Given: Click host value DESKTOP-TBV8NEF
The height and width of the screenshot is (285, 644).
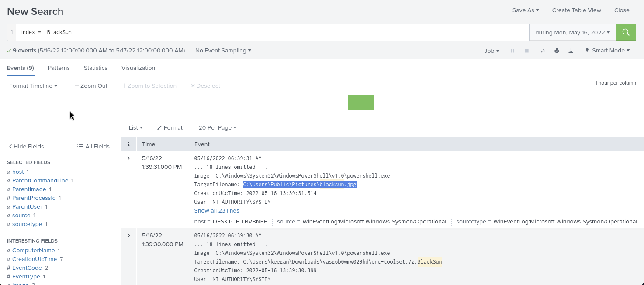Looking at the screenshot, I should tap(240, 221).
